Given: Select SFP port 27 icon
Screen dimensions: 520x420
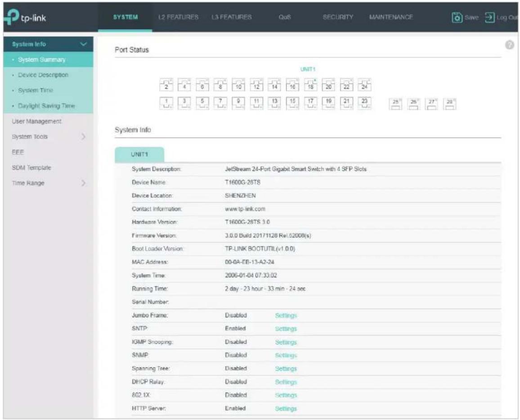Looking at the screenshot, I should coord(431,104).
